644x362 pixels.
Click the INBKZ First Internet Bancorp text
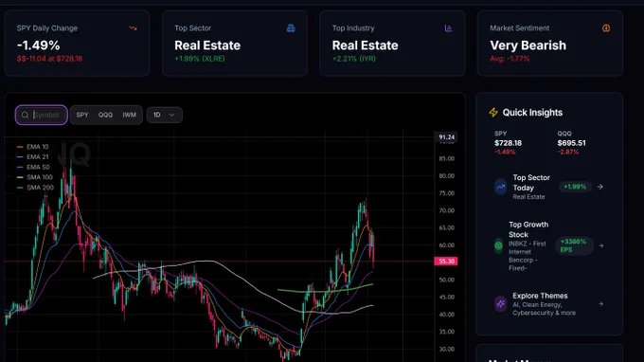click(x=528, y=256)
